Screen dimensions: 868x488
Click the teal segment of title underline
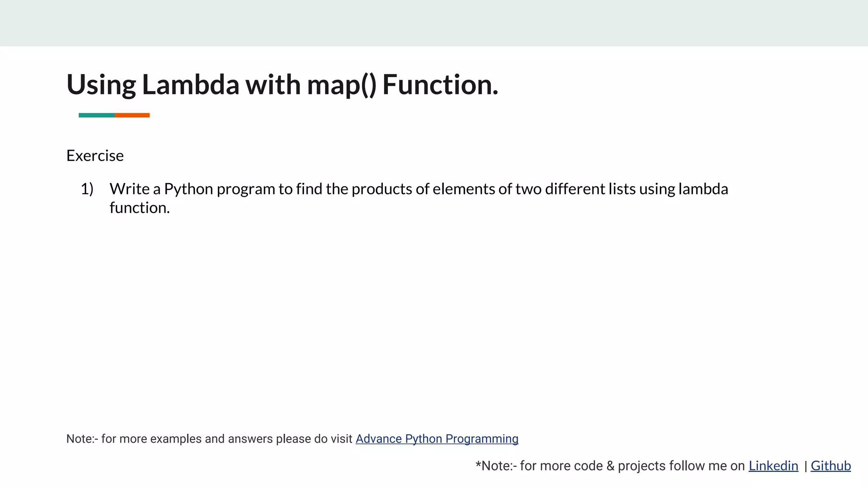[96, 115]
